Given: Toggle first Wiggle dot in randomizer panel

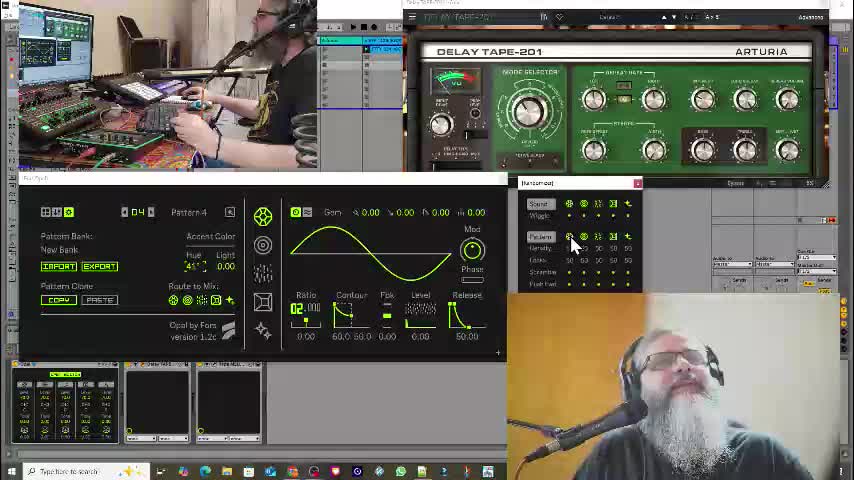Looking at the screenshot, I should tap(569, 215).
